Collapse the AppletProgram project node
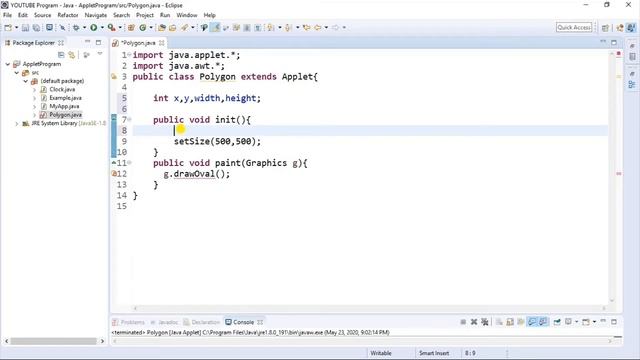This screenshot has width=640, height=360. coord(8,64)
